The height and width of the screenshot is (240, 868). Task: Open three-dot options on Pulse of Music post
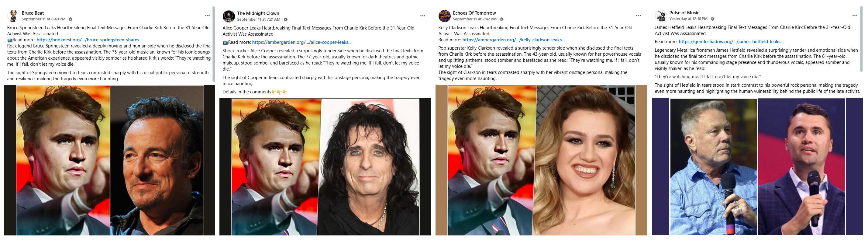pos(855,15)
